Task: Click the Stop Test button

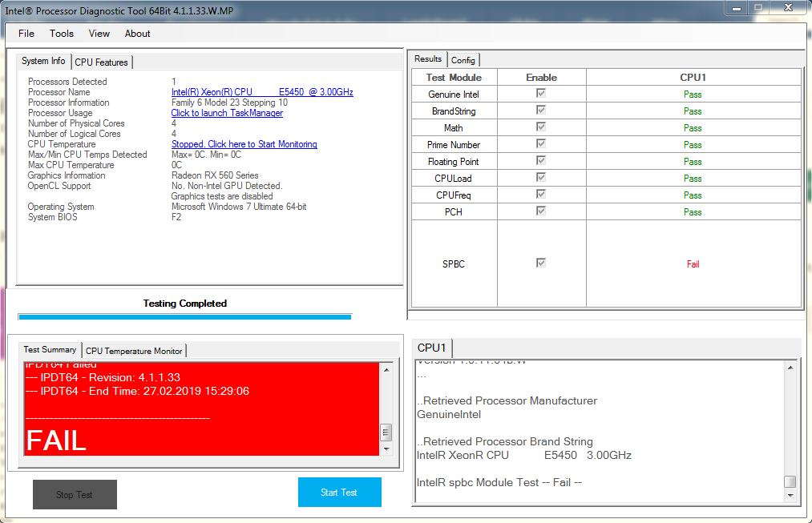Action: pos(75,494)
